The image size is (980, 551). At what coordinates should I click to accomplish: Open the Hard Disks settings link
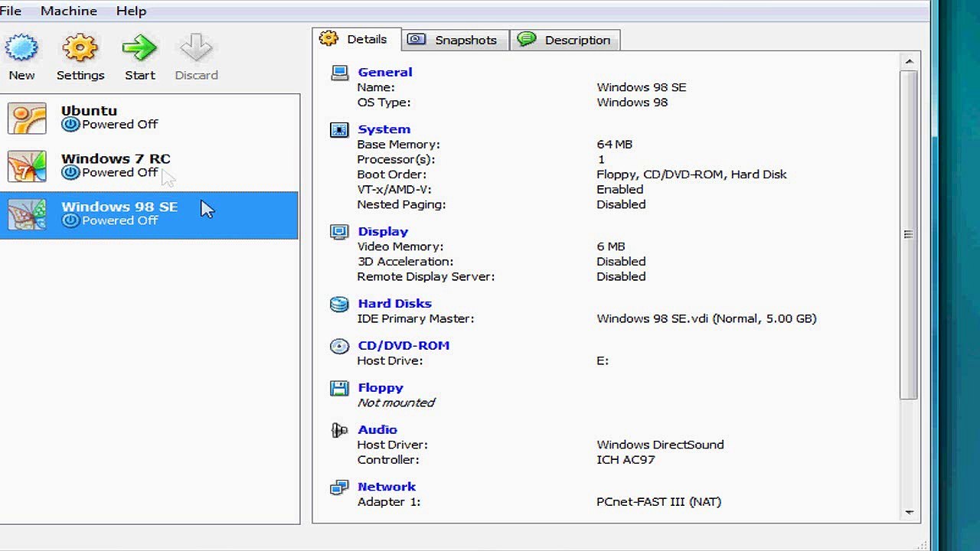pyautogui.click(x=394, y=304)
